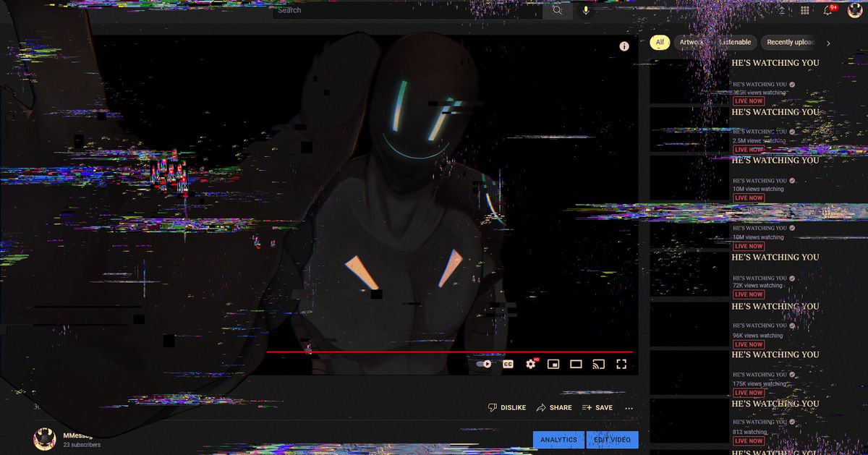868x455 pixels.
Task: Open the video info card icon
Action: coord(624,46)
